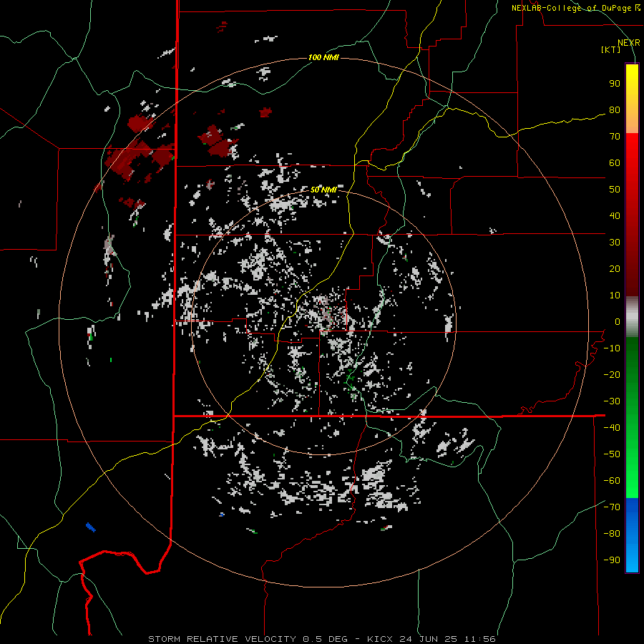Click the -70 scale tick label
644x644 pixels.
612,507
